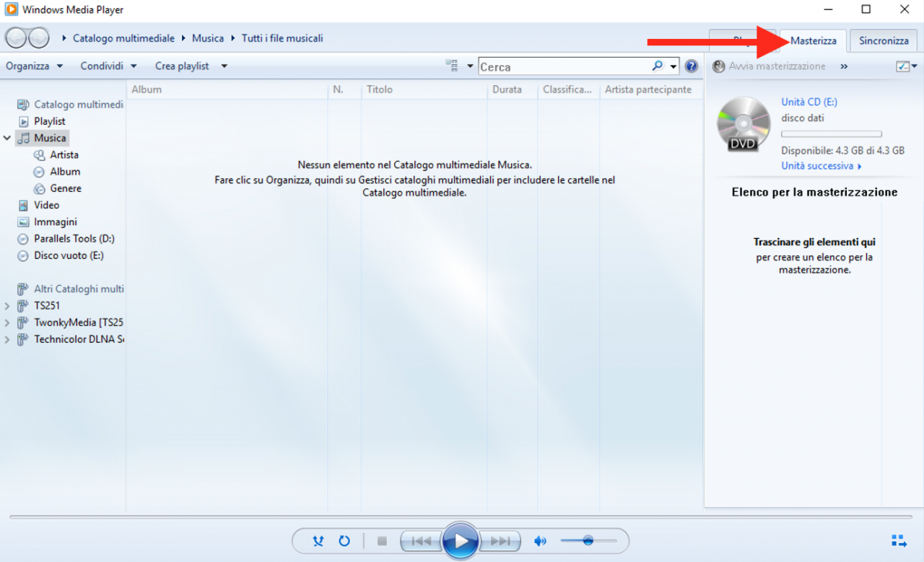Screen dimensions: 924x562
Task: Select Parallels Tools (D:) drive
Action: (66, 239)
